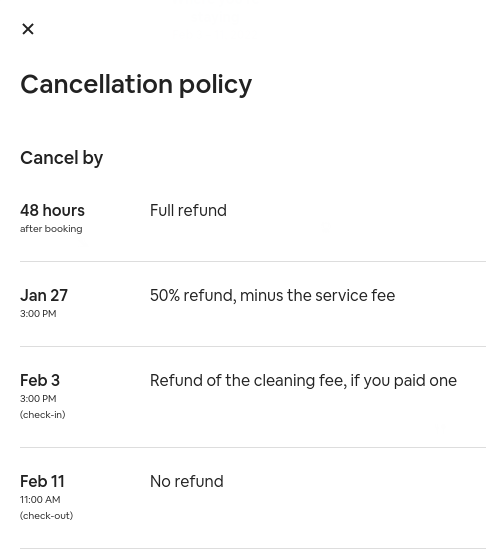Viewport: 486px width, 549px height.
Task: Select the 50% refund, minus service fee text
Action: coord(272,295)
